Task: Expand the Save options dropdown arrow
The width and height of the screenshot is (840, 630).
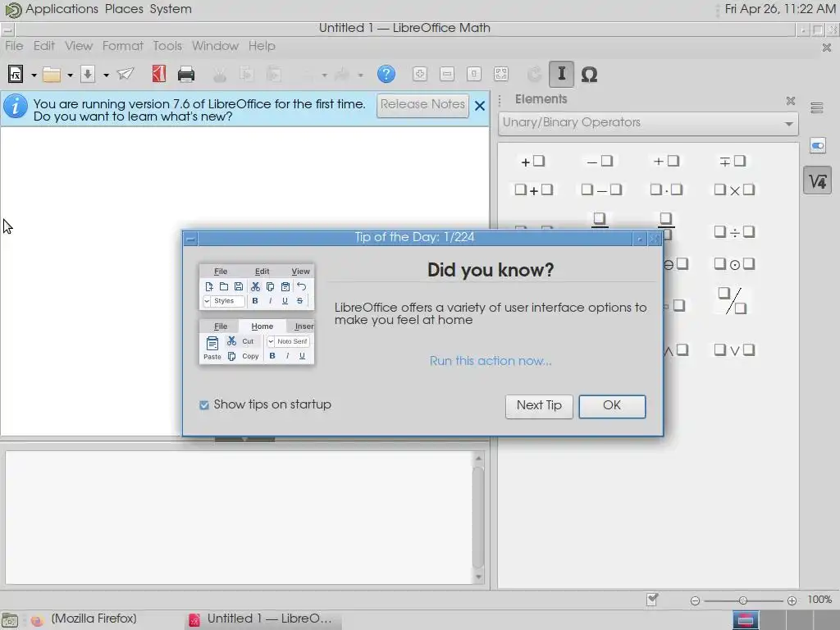Action: coord(106,75)
